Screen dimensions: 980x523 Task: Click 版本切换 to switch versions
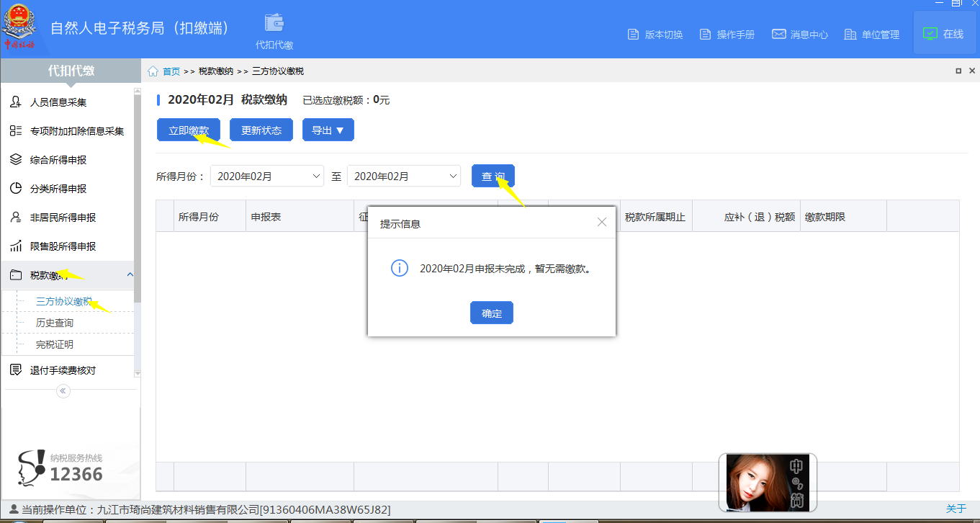point(654,34)
